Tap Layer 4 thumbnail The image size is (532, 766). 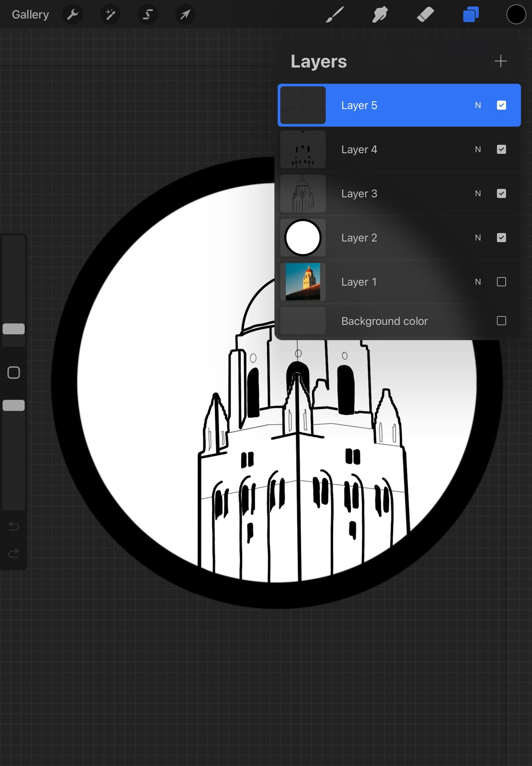303,149
